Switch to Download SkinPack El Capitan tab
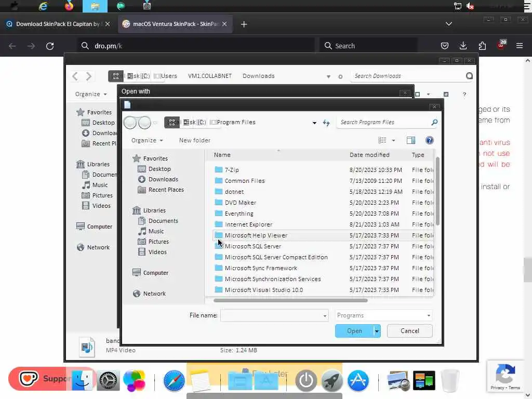The height and width of the screenshot is (399, 532). coord(58,24)
